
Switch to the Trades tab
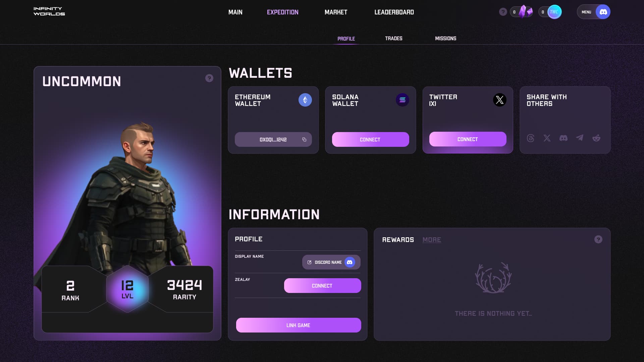click(x=393, y=39)
